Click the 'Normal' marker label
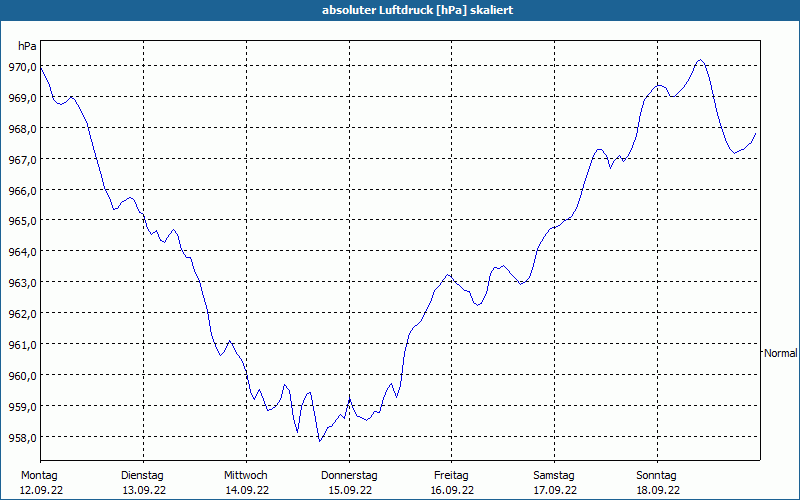800x500 pixels. tap(780, 353)
